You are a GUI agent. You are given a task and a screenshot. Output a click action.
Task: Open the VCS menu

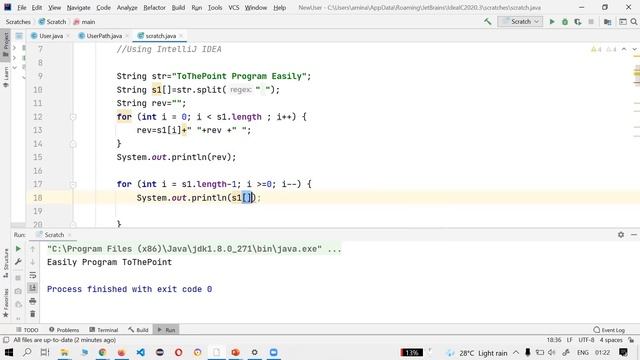(233, 7)
